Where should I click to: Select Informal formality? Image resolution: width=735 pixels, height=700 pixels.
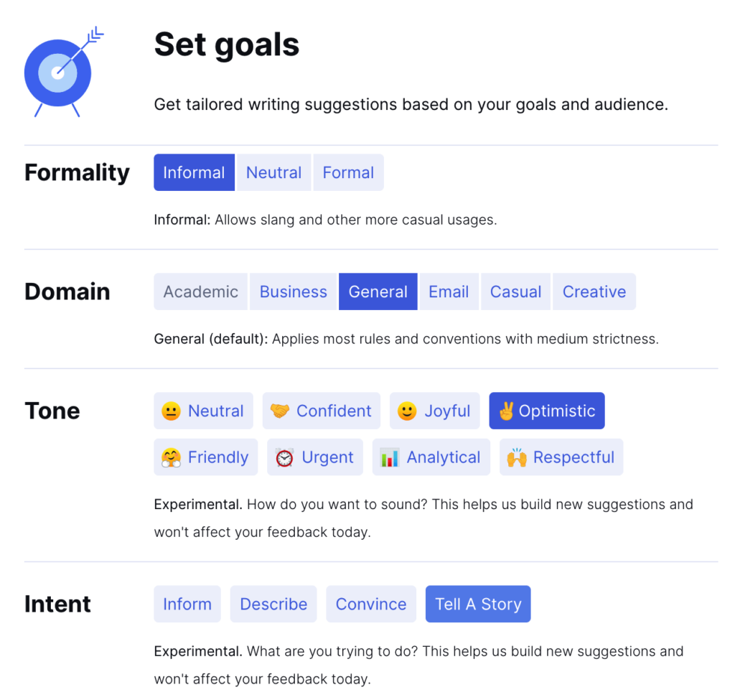pyautogui.click(x=194, y=172)
